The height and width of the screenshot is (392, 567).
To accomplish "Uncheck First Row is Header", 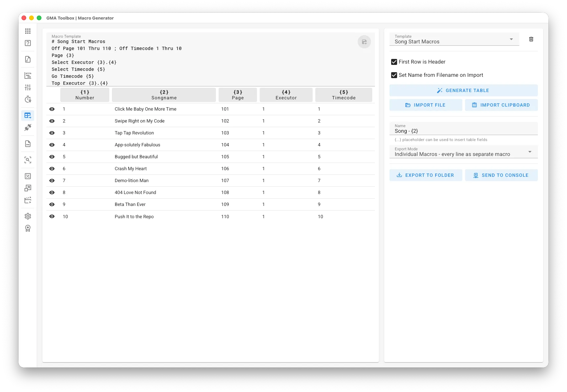I will 394,62.
